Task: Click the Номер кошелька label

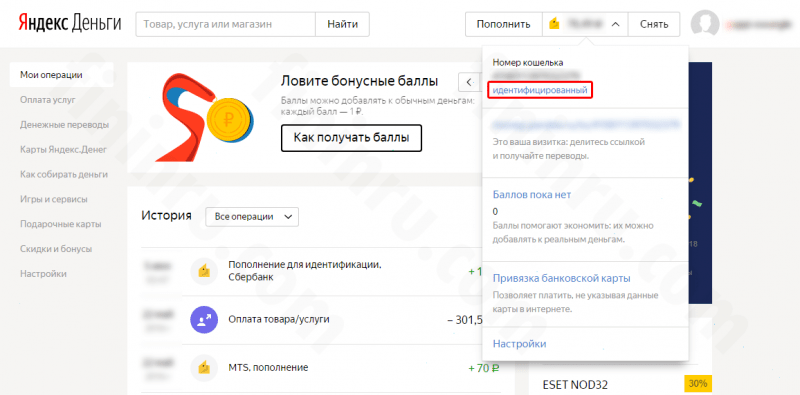Action: (528, 63)
